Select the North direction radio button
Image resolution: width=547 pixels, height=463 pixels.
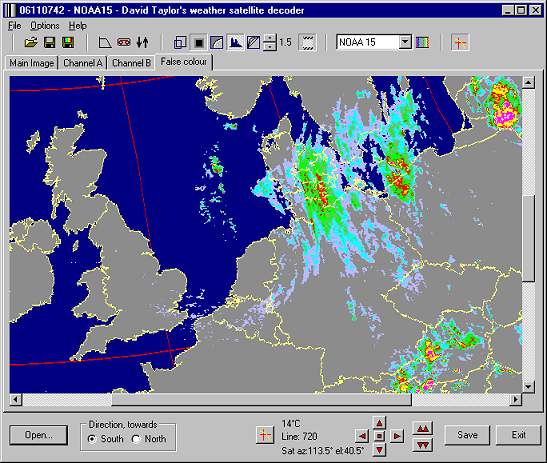pyautogui.click(x=136, y=439)
